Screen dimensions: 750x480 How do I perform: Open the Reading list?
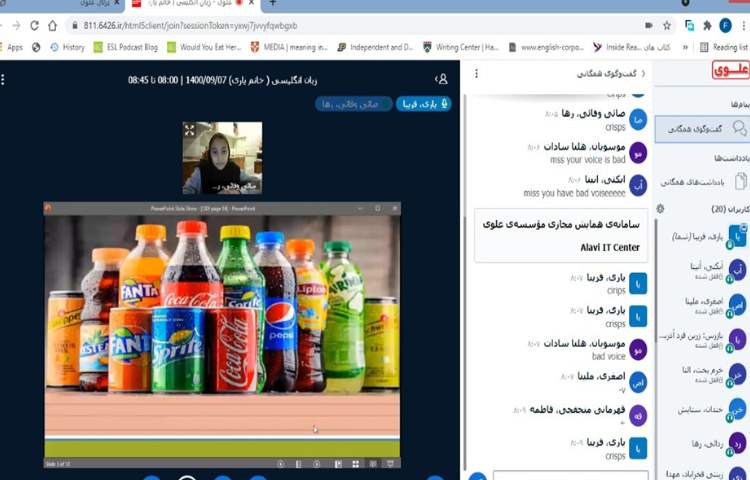pyautogui.click(x=724, y=47)
